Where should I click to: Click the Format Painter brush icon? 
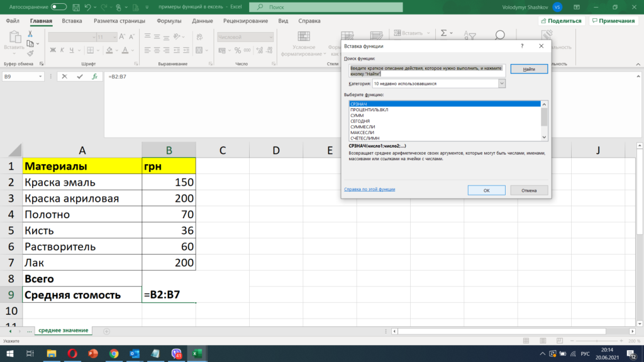click(x=30, y=53)
